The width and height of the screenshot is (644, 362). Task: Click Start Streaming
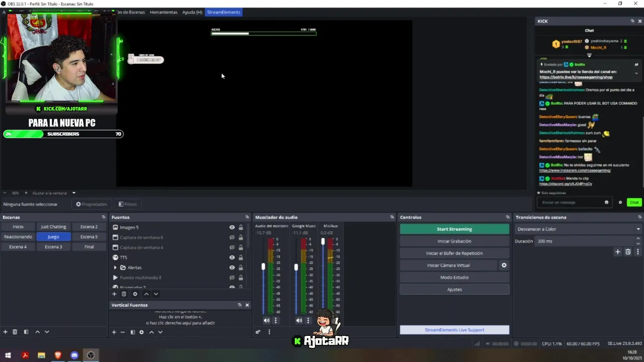[x=454, y=229]
